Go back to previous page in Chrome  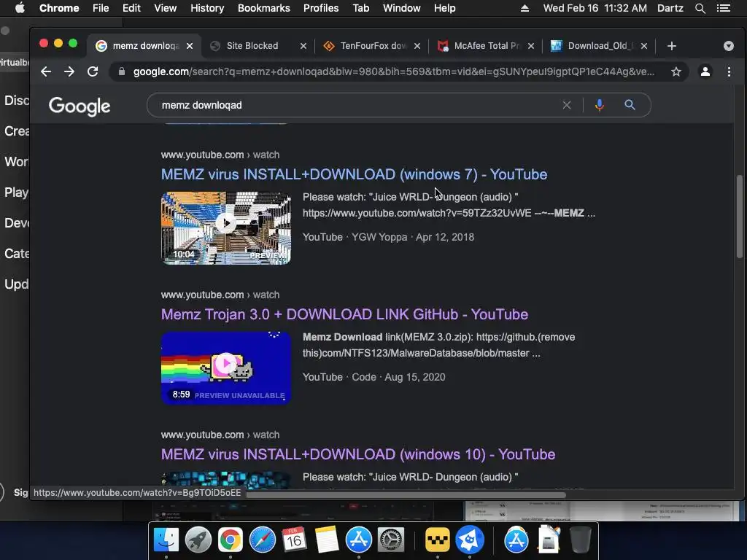(x=46, y=71)
